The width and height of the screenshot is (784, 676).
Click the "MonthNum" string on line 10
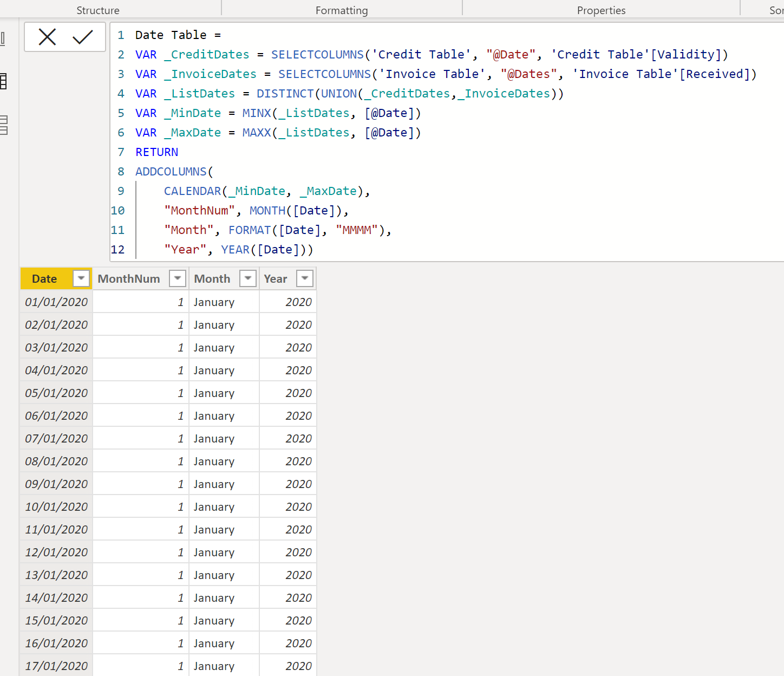(200, 211)
